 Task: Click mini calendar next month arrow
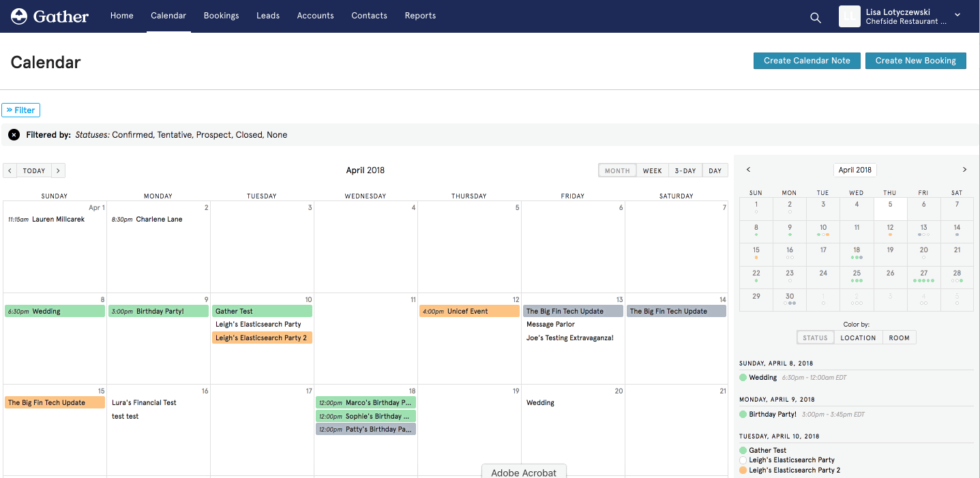pos(964,170)
